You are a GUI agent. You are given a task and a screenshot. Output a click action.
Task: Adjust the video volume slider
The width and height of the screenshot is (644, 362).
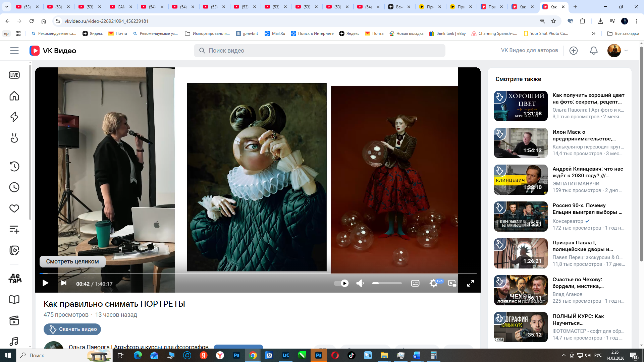tap(387, 284)
